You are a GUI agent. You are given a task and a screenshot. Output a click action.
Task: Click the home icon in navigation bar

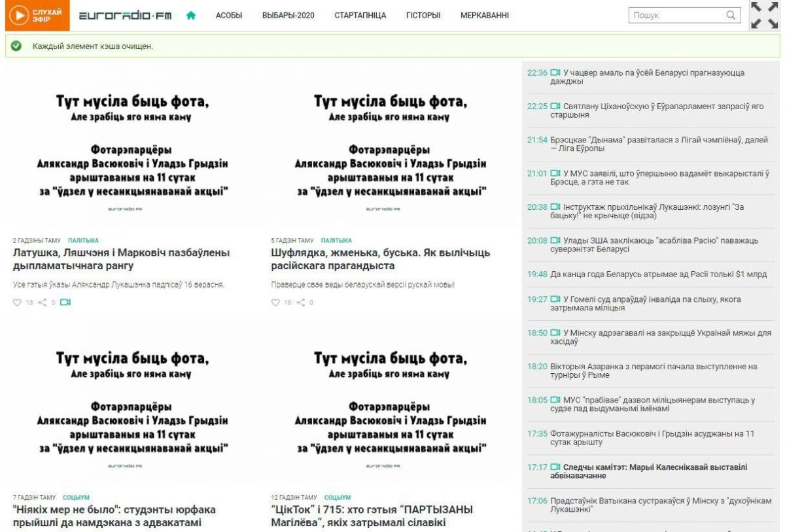point(191,16)
